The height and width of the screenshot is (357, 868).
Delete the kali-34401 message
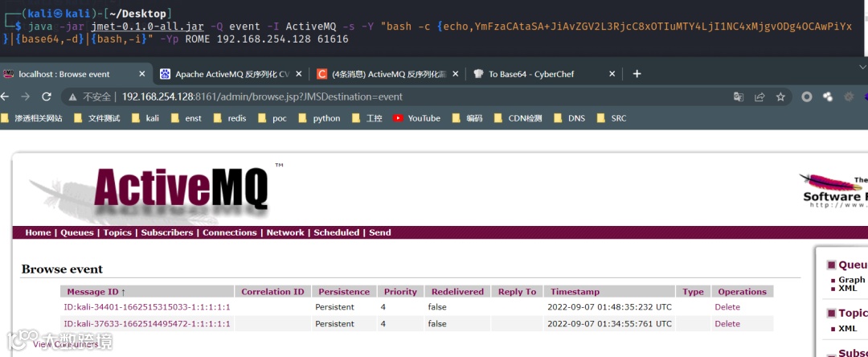point(727,307)
